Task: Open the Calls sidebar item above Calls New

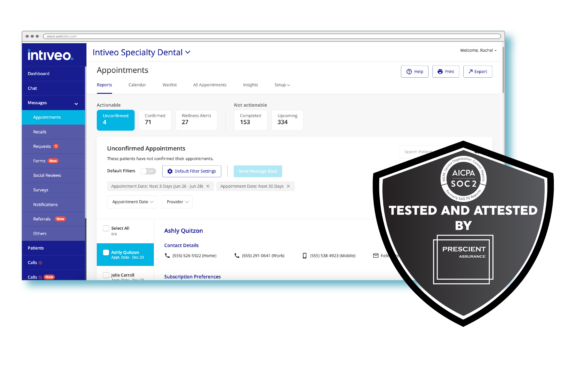Action: pyautogui.click(x=53, y=263)
